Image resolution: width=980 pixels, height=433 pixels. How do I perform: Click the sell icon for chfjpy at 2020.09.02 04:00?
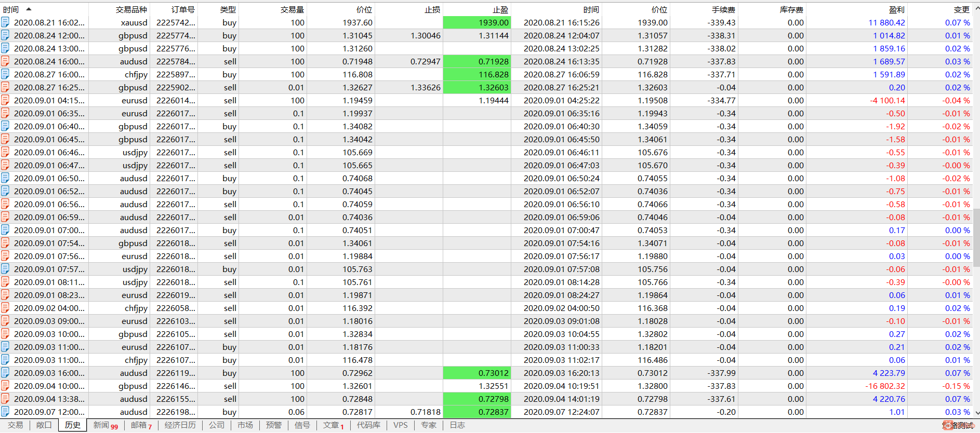point(5,308)
